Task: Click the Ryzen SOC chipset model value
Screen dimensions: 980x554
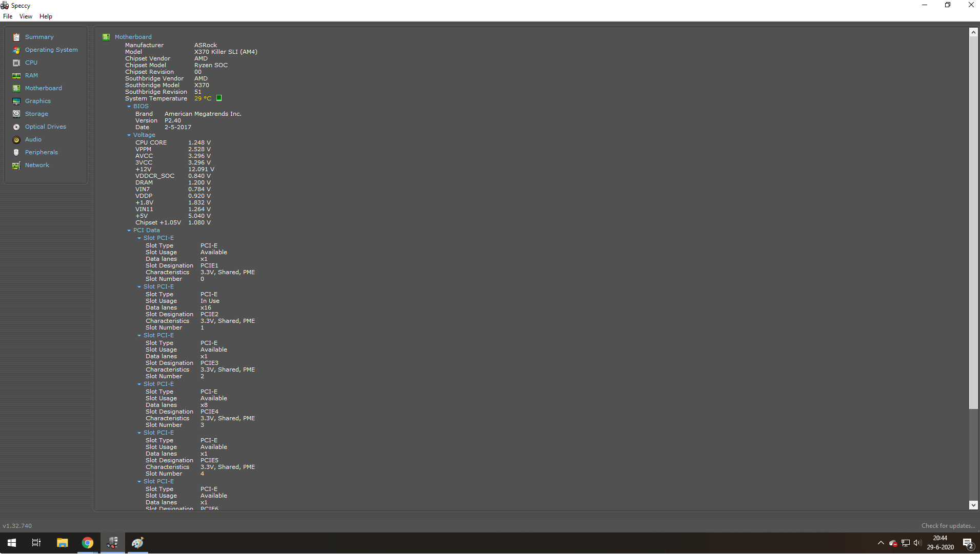Action: 211,65
